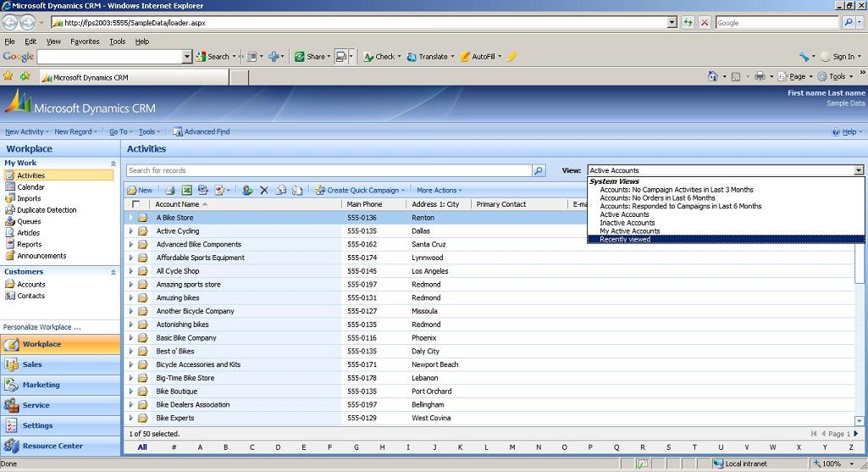Open Reports in the sidebar
Screen dimensions: 868x472
click(30, 244)
